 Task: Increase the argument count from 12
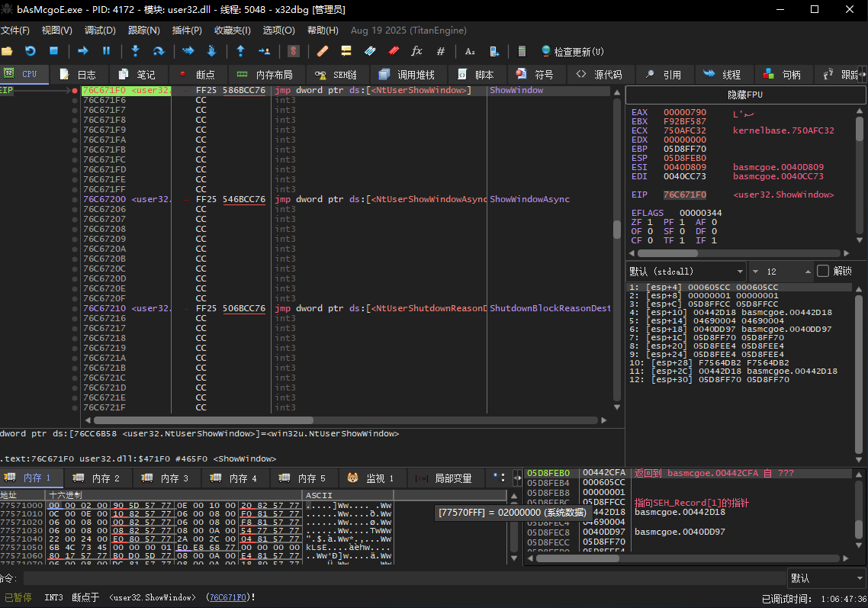coord(808,272)
